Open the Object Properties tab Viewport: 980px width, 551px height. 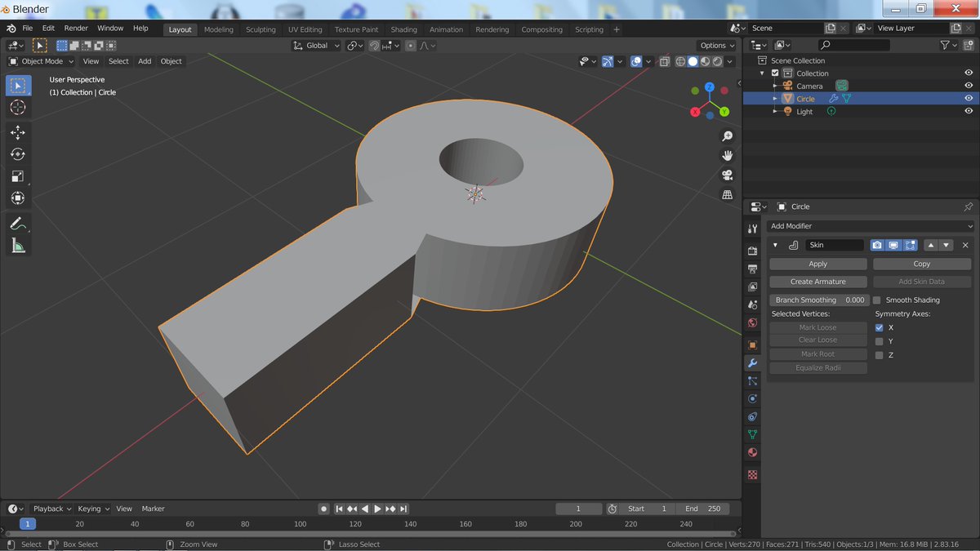(752, 344)
